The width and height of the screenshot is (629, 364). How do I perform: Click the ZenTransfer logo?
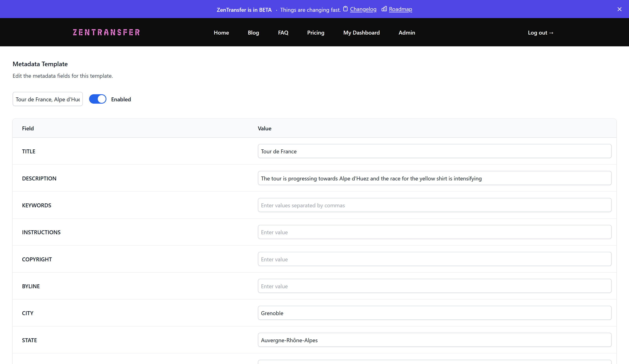click(x=106, y=32)
